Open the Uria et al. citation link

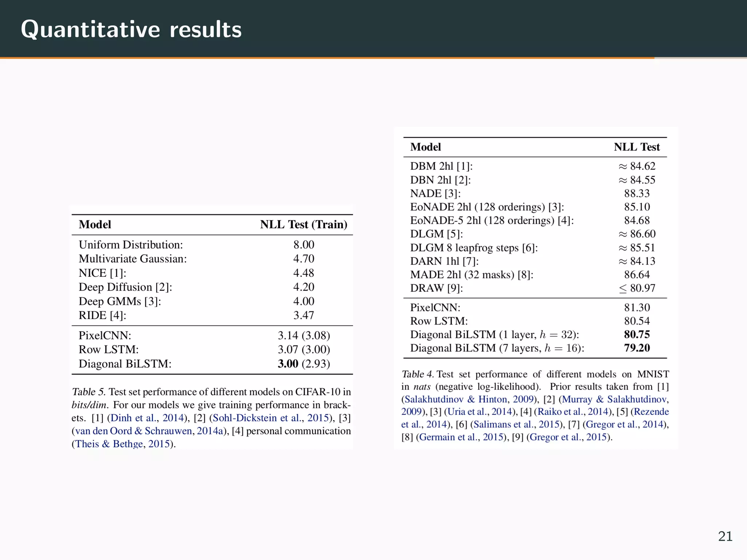480,412
